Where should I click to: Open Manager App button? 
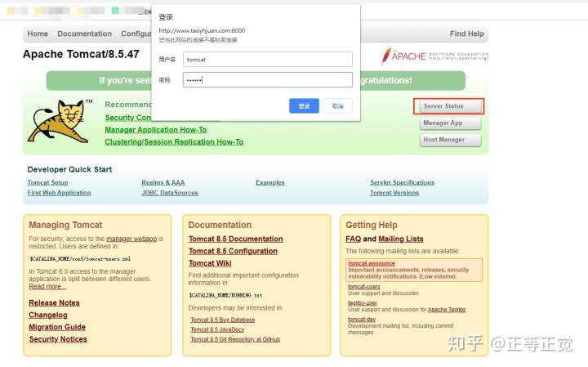450,123
